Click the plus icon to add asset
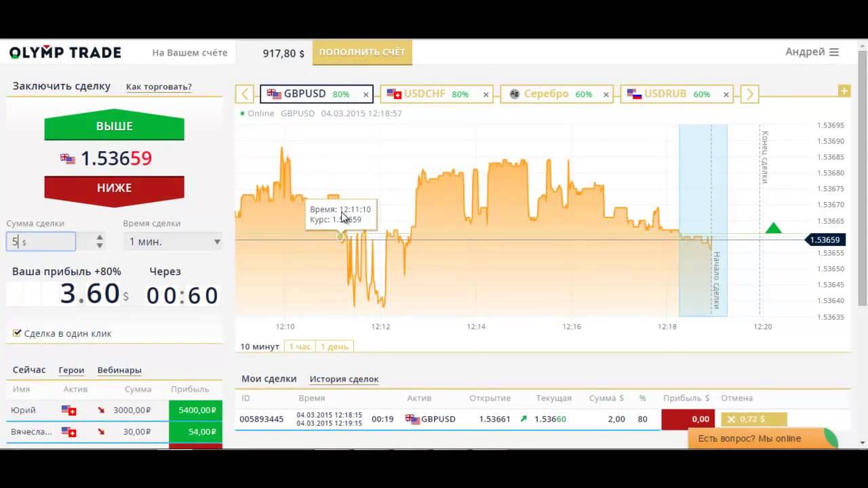 (844, 90)
